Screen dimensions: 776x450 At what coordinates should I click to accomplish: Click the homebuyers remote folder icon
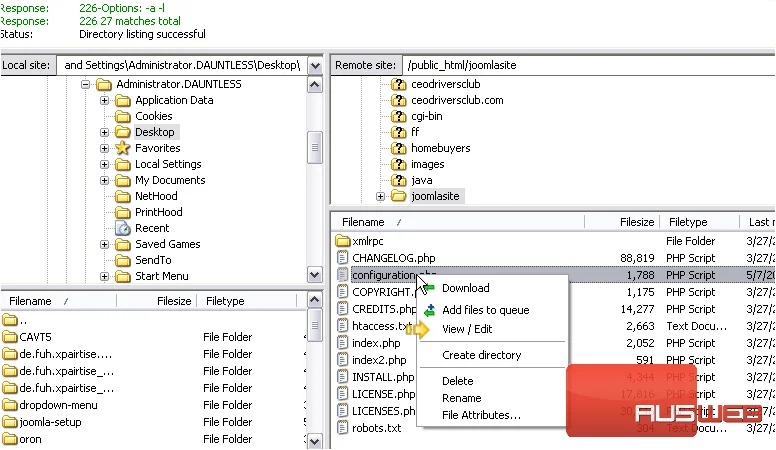tap(398, 148)
